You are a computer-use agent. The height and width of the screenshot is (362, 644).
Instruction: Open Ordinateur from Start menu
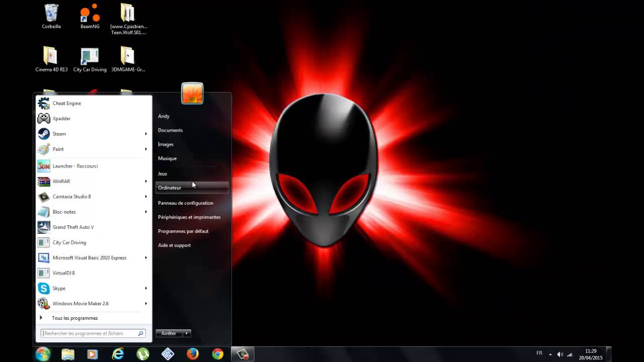coord(192,188)
